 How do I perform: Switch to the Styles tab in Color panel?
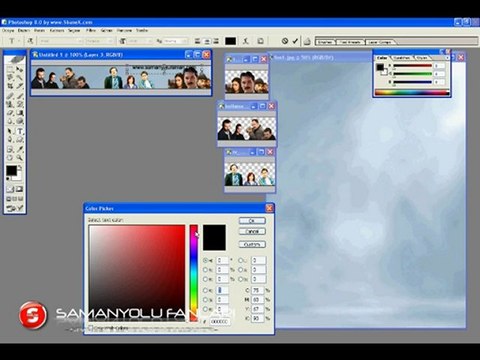coord(422,58)
